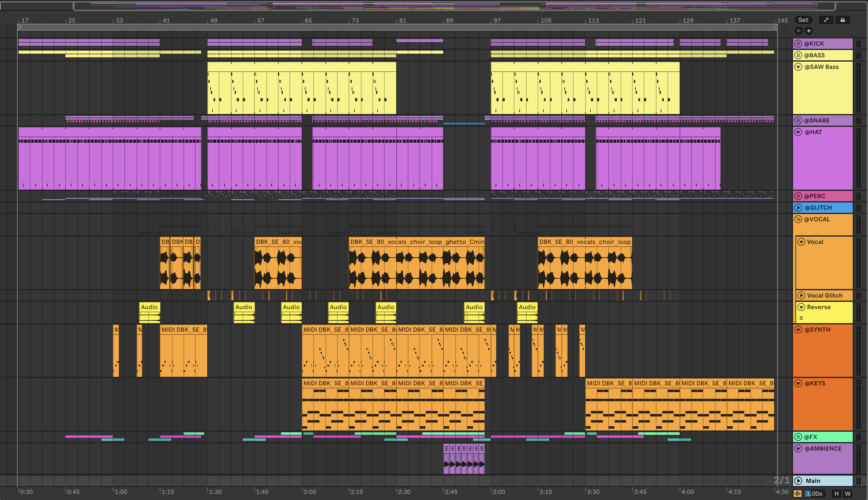Image resolution: width=868 pixels, height=500 pixels.
Task: Select the @PERC track header
Action: coord(823,196)
